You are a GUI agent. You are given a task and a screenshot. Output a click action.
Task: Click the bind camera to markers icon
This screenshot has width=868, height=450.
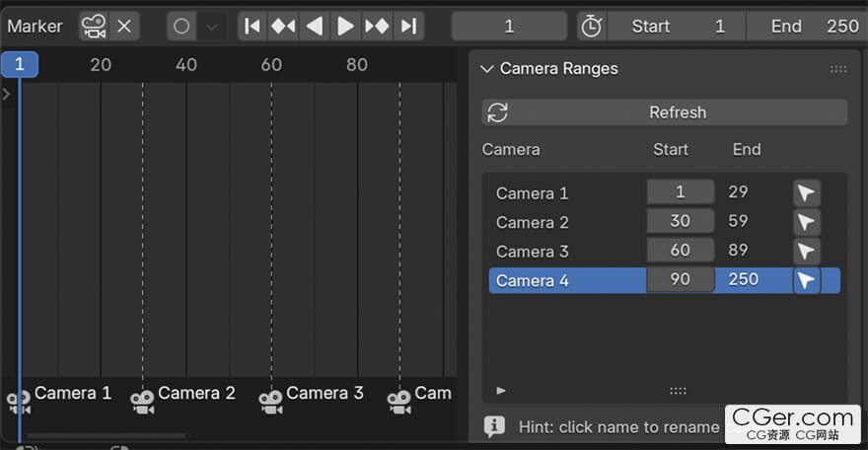point(94,27)
